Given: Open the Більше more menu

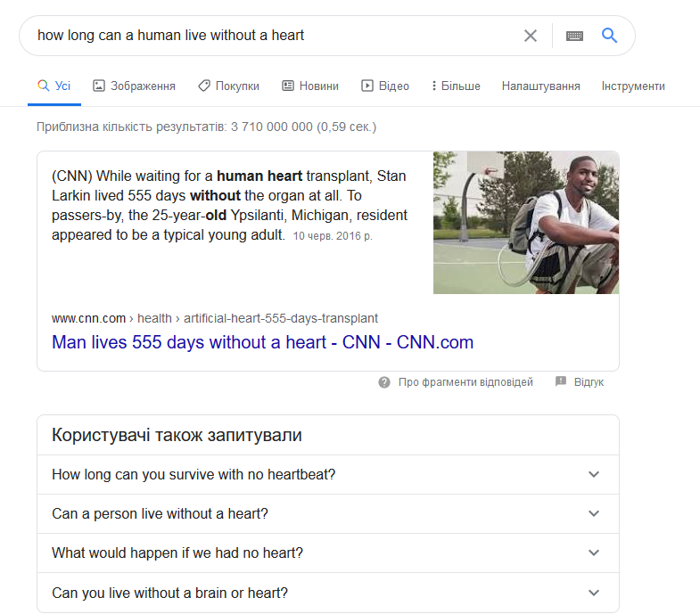Looking at the screenshot, I should click(456, 86).
